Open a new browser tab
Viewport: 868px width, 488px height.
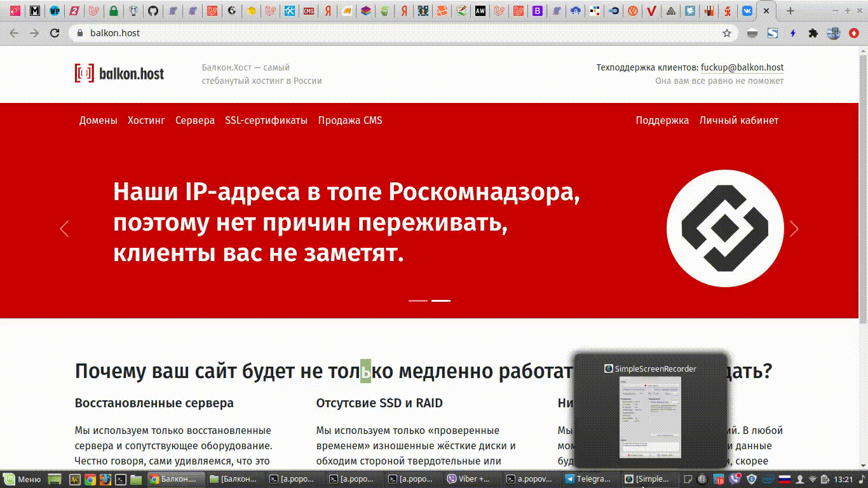790,11
